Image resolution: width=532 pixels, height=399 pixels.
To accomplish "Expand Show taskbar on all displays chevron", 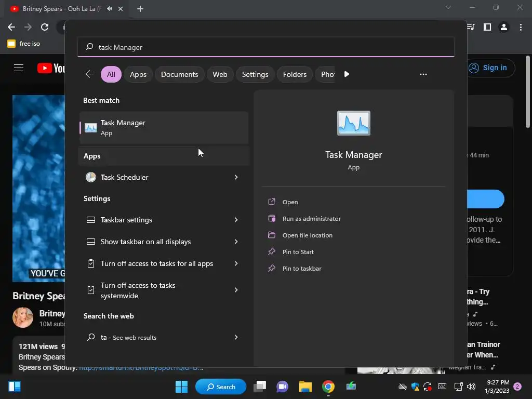I will tap(236, 242).
